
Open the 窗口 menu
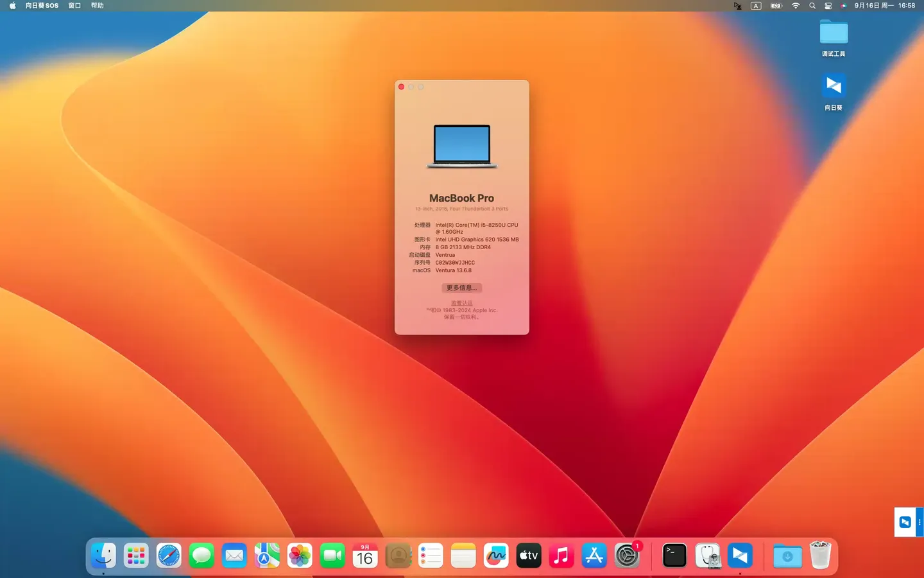(74, 6)
